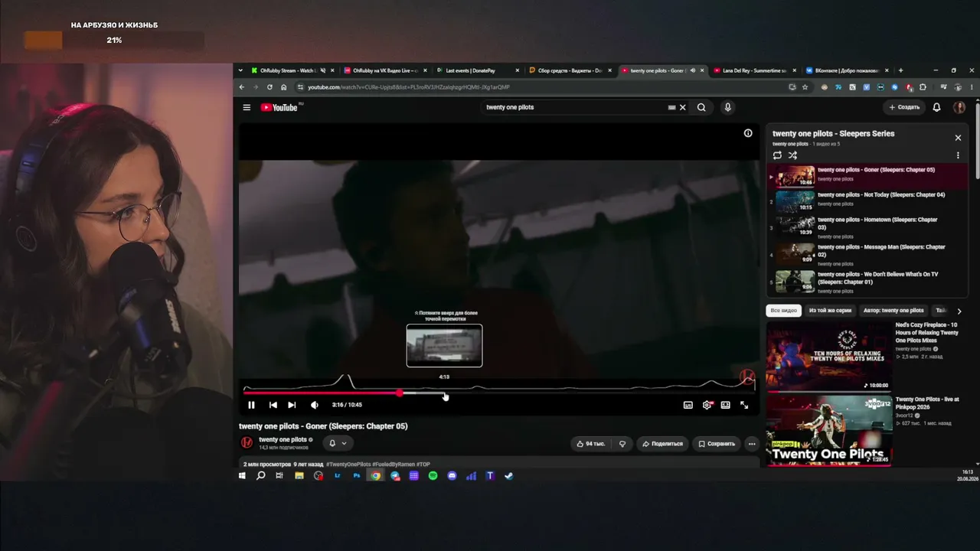Open the video player settings gear
The height and width of the screenshot is (551, 980).
pyautogui.click(x=707, y=405)
